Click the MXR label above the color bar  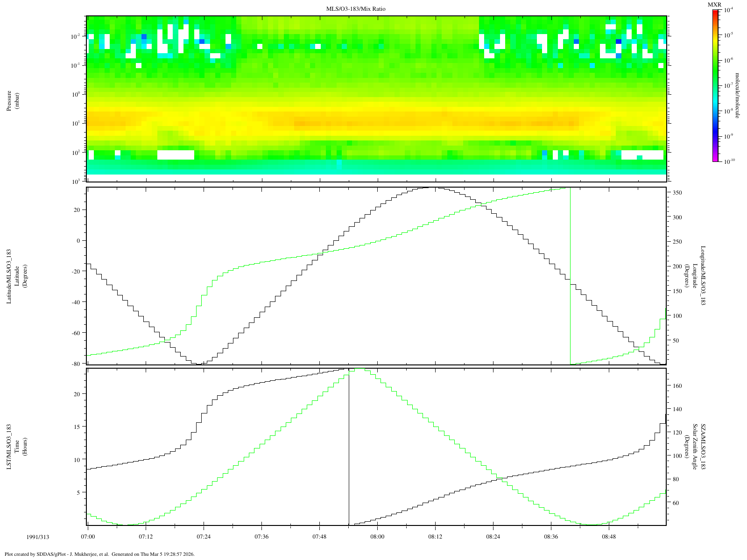714,5
